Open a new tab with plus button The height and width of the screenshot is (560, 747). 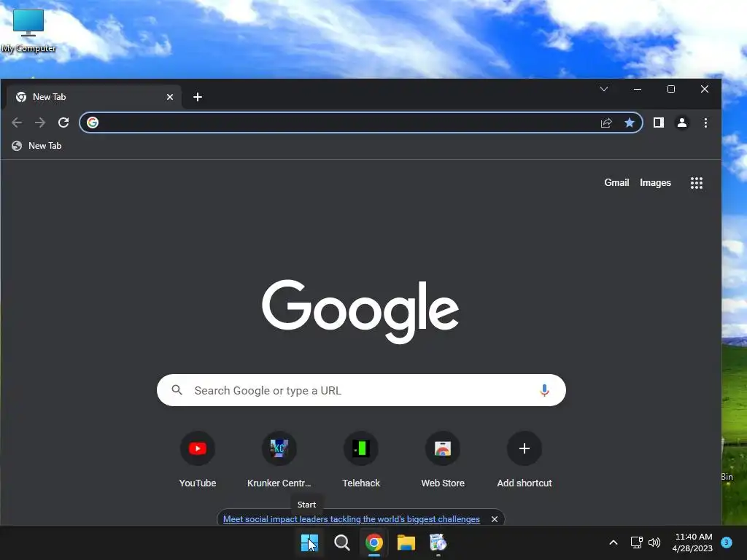point(198,97)
